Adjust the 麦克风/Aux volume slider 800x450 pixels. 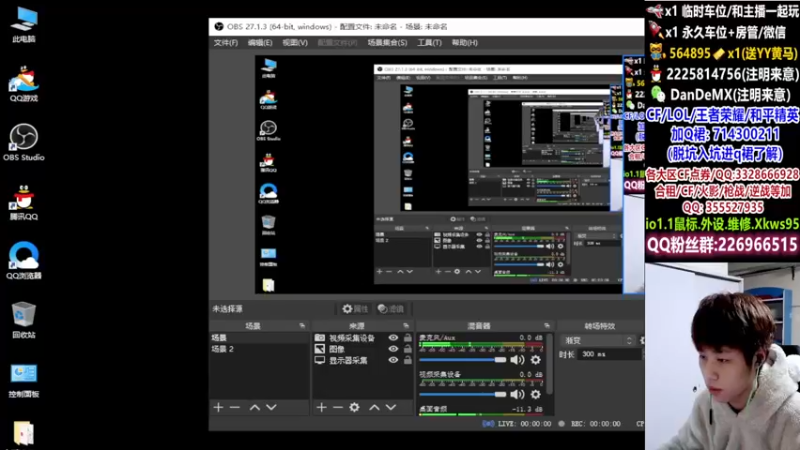462,360
